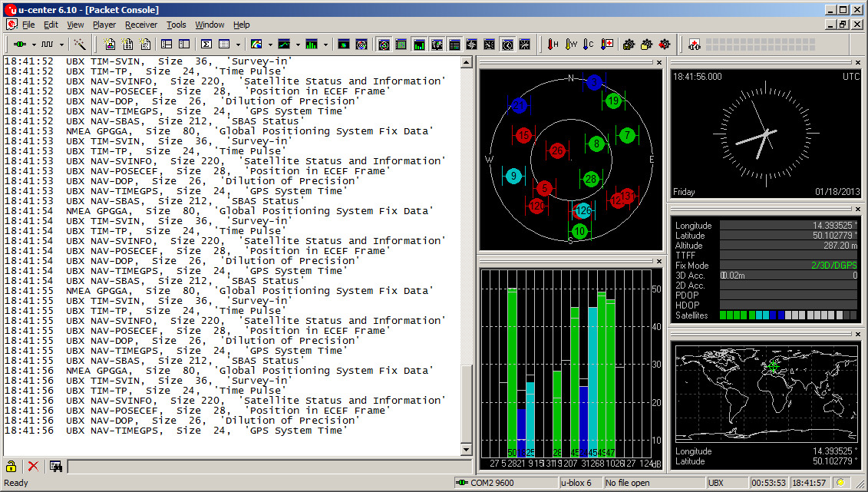The height and width of the screenshot is (492, 868).
Task: Open the Tools menu
Action: click(x=176, y=25)
